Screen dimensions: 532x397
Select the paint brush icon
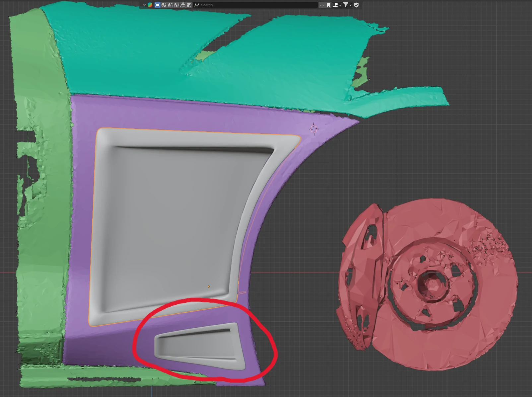(x=183, y=5)
